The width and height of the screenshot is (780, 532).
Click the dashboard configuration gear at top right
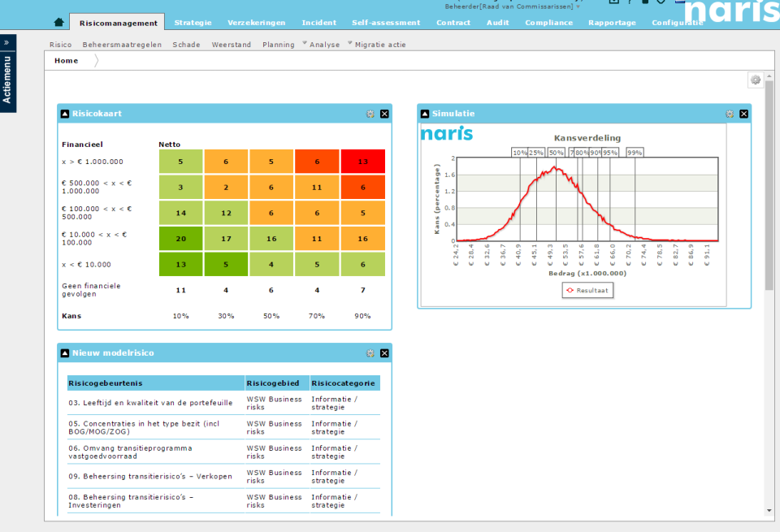tap(756, 80)
